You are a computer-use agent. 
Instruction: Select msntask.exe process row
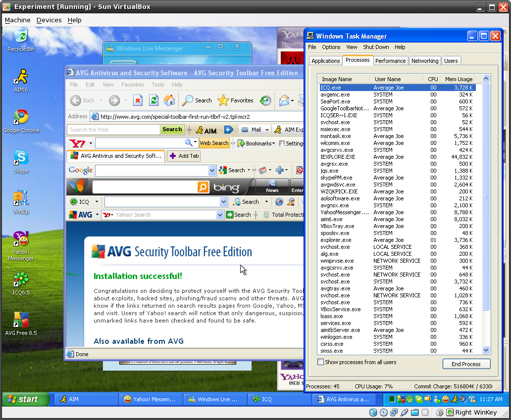pyautogui.click(x=397, y=136)
